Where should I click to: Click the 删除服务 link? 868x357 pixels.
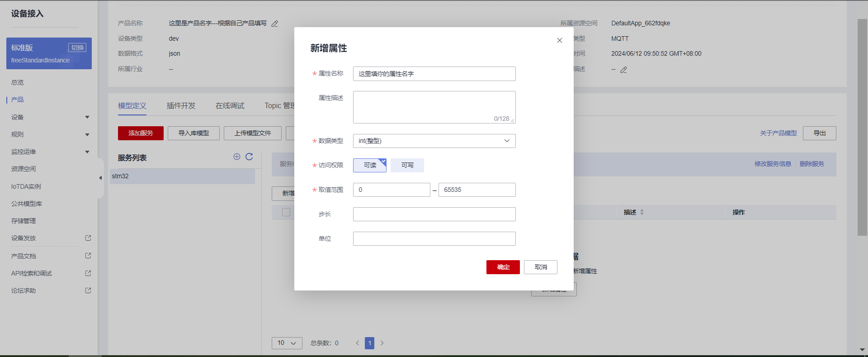[x=812, y=164]
